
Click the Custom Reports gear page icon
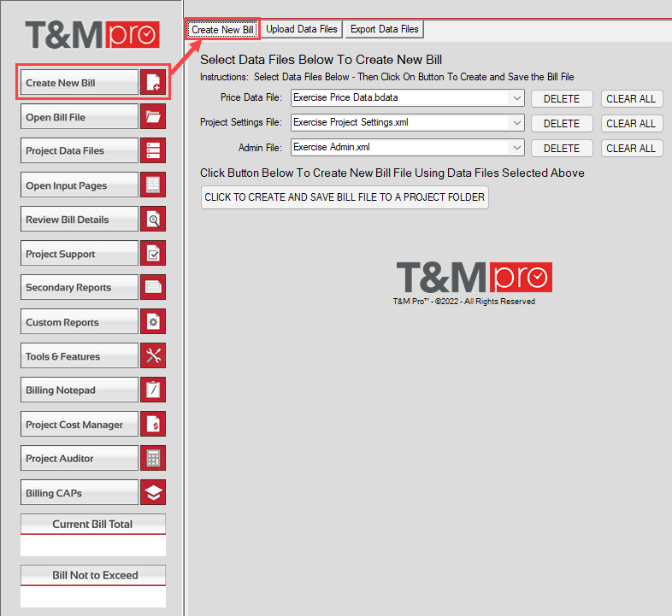[153, 321]
